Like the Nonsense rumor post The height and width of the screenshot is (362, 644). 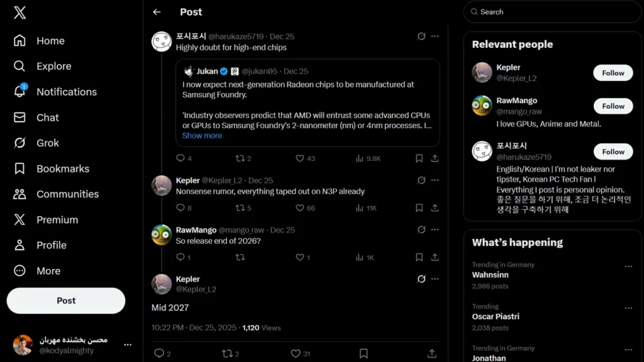pyautogui.click(x=300, y=207)
